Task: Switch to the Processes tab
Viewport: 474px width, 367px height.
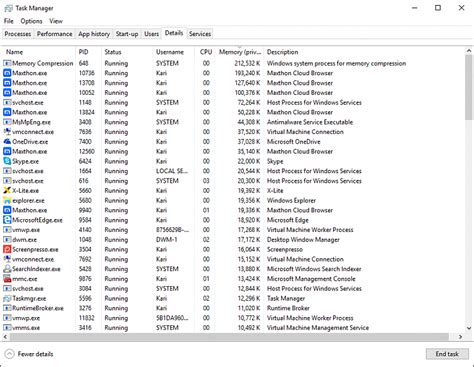Action: pos(18,34)
